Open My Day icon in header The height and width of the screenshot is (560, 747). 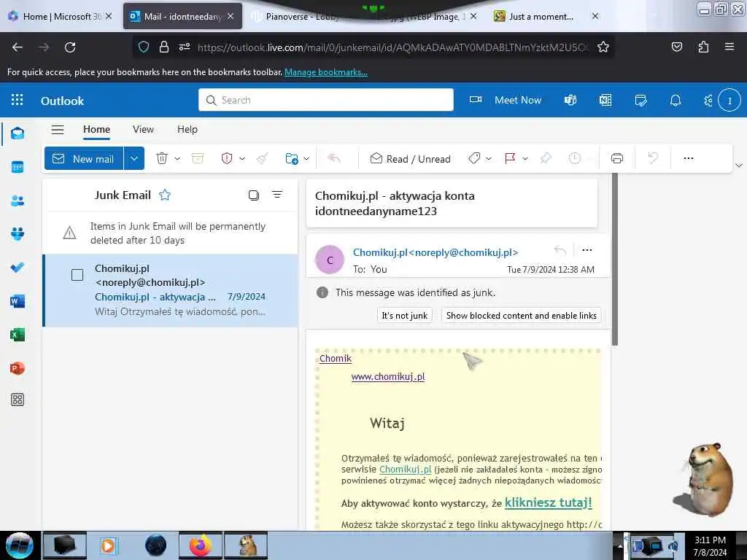click(x=640, y=100)
